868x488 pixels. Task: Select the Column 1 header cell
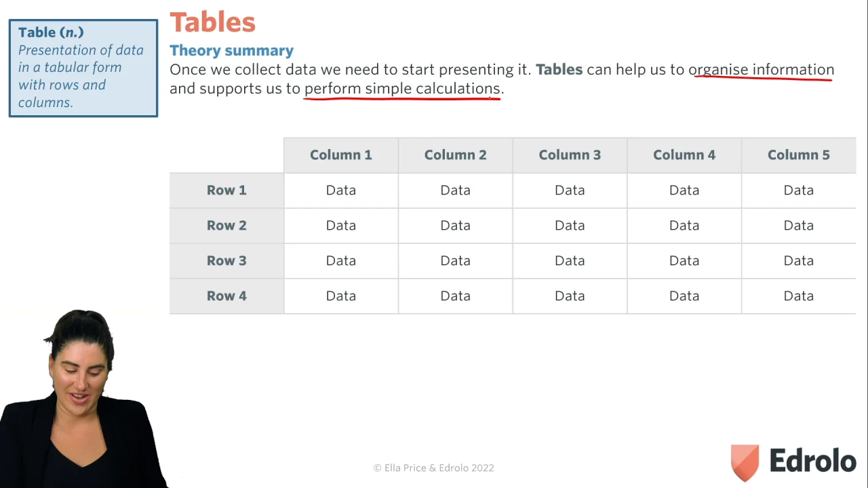point(340,155)
